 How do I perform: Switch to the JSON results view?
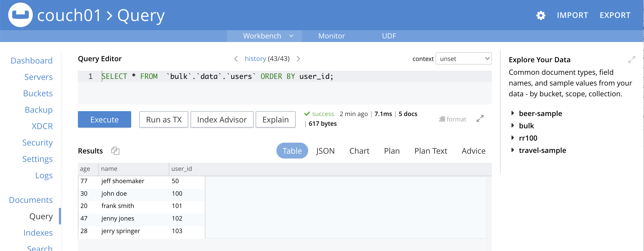325,151
